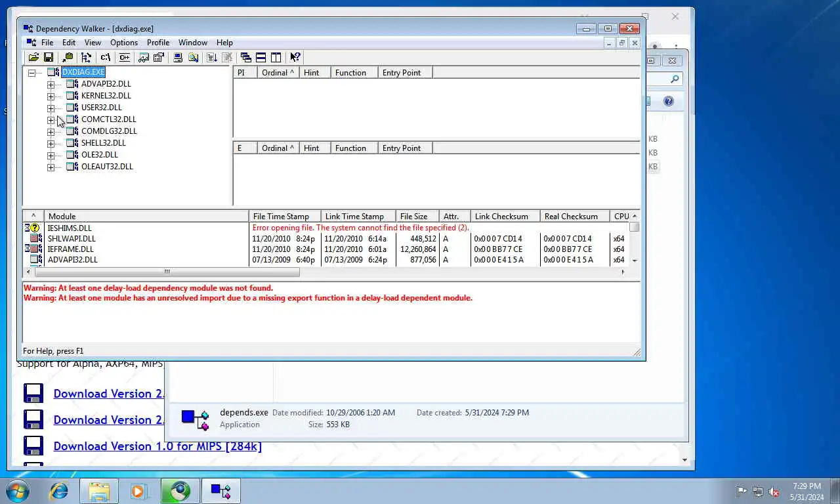The height and width of the screenshot is (504, 840).
Task: Collapse the DXDIAG.EXE root node
Action: (x=31, y=73)
